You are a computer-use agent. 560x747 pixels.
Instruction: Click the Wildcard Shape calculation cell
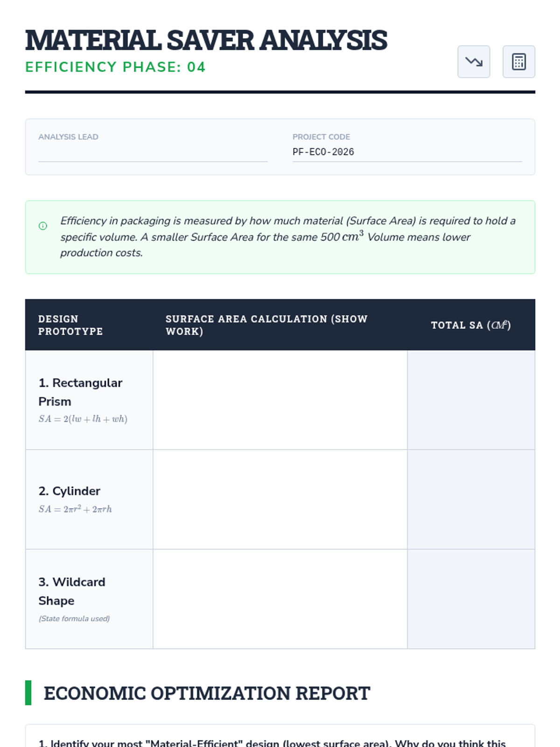coord(280,599)
